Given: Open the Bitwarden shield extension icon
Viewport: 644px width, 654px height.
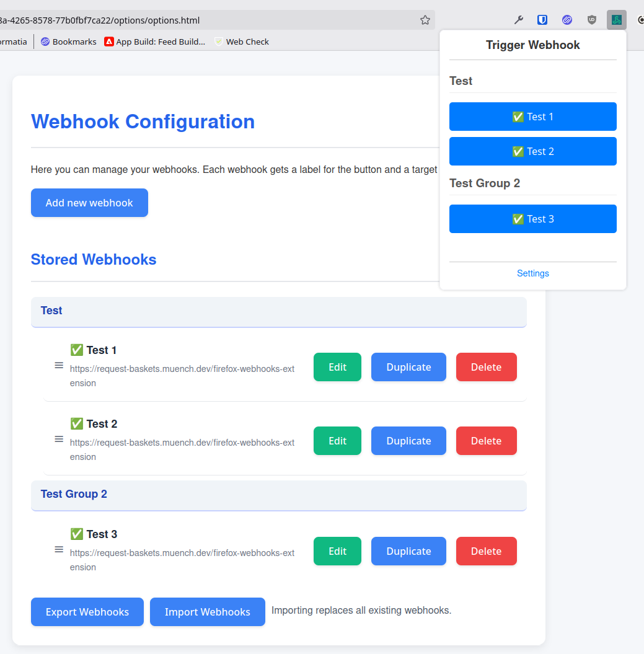Looking at the screenshot, I should click(x=542, y=20).
